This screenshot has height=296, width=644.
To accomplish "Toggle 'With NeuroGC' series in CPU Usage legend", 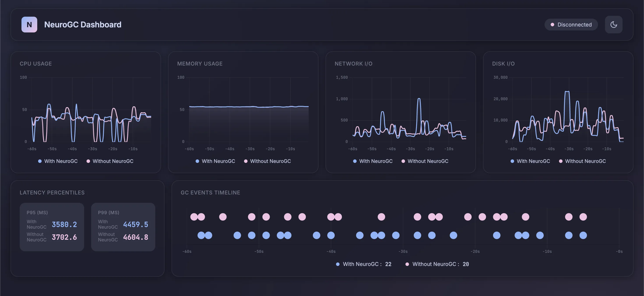I will click(58, 161).
